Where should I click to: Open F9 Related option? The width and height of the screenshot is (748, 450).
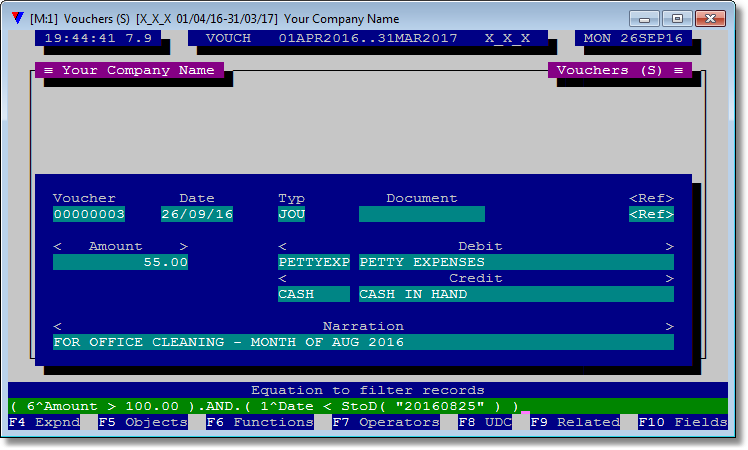pos(575,422)
